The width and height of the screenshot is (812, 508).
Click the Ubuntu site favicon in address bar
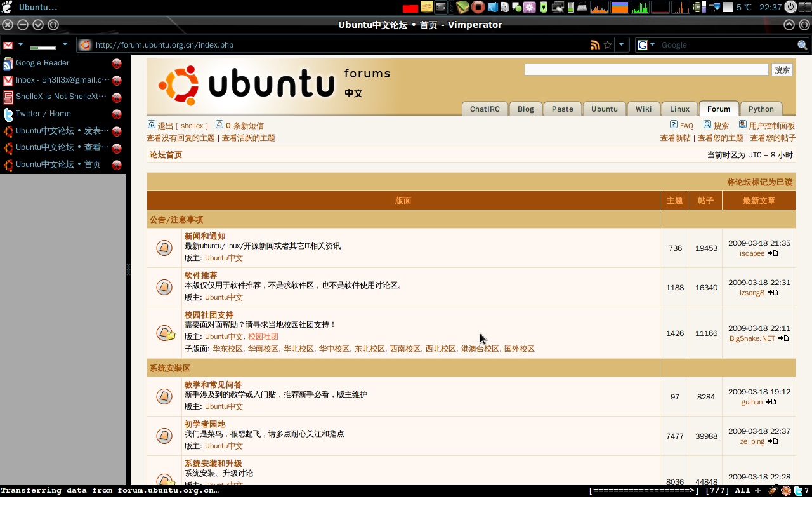pyautogui.click(x=84, y=45)
